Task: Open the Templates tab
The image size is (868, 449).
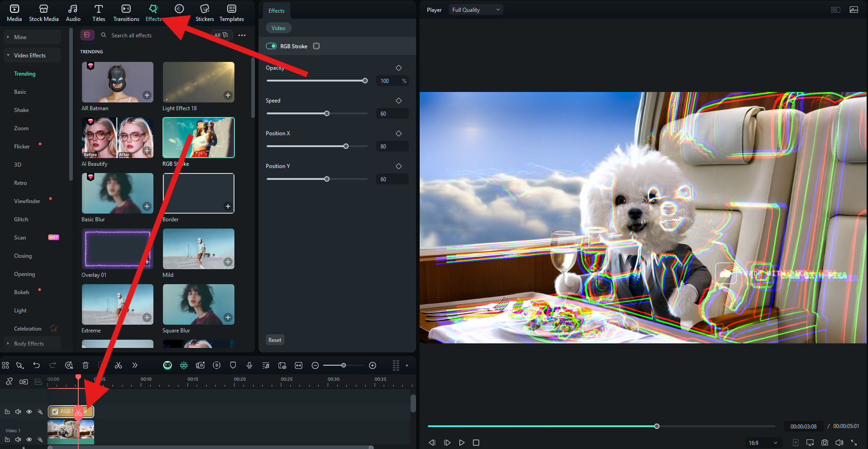Action: [232, 13]
